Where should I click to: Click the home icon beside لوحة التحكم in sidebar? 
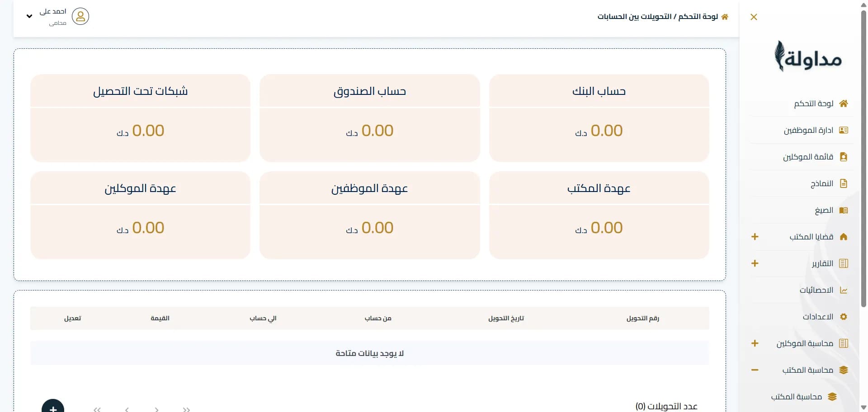pyautogui.click(x=843, y=103)
